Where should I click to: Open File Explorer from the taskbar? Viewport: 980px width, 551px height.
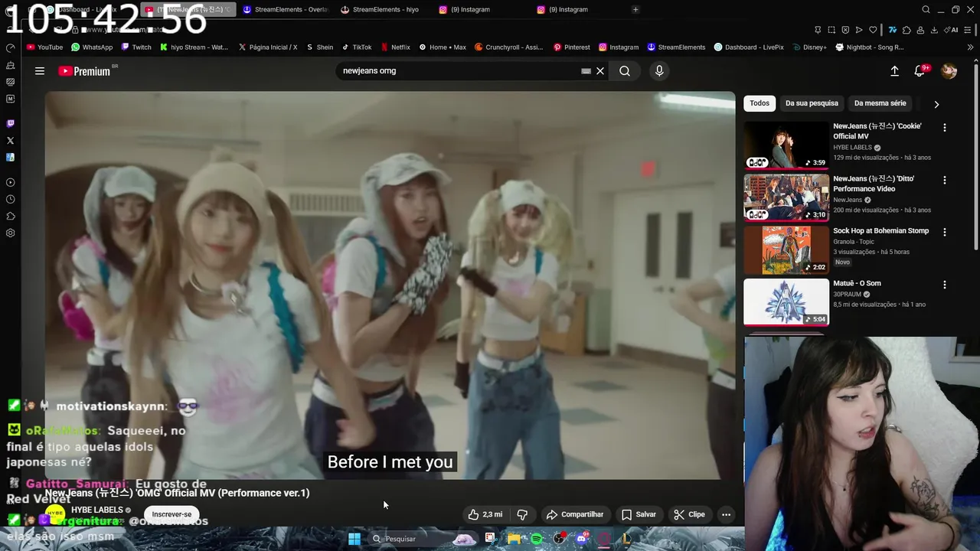pyautogui.click(x=514, y=539)
